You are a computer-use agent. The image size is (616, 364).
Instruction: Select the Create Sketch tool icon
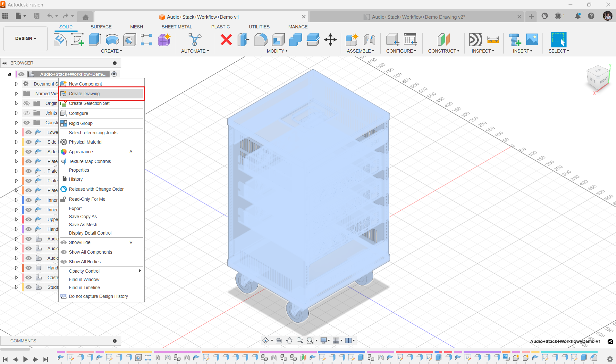(77, 40)
